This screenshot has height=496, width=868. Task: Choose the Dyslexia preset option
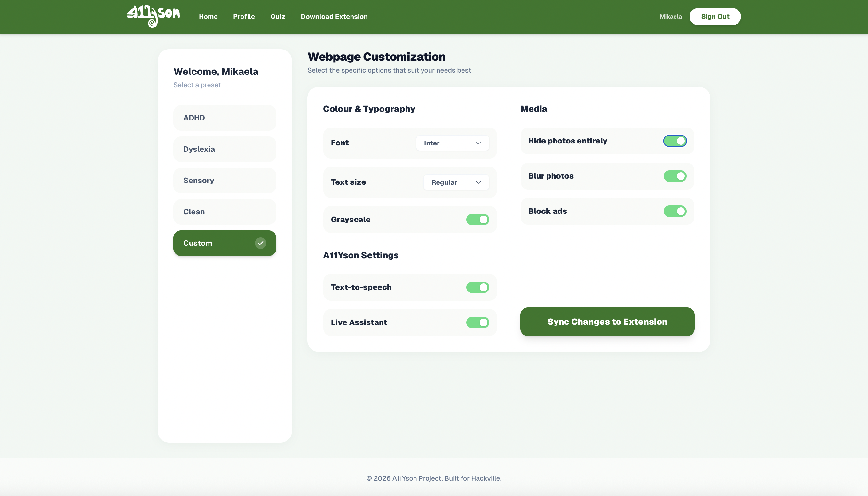click(225, 149)
